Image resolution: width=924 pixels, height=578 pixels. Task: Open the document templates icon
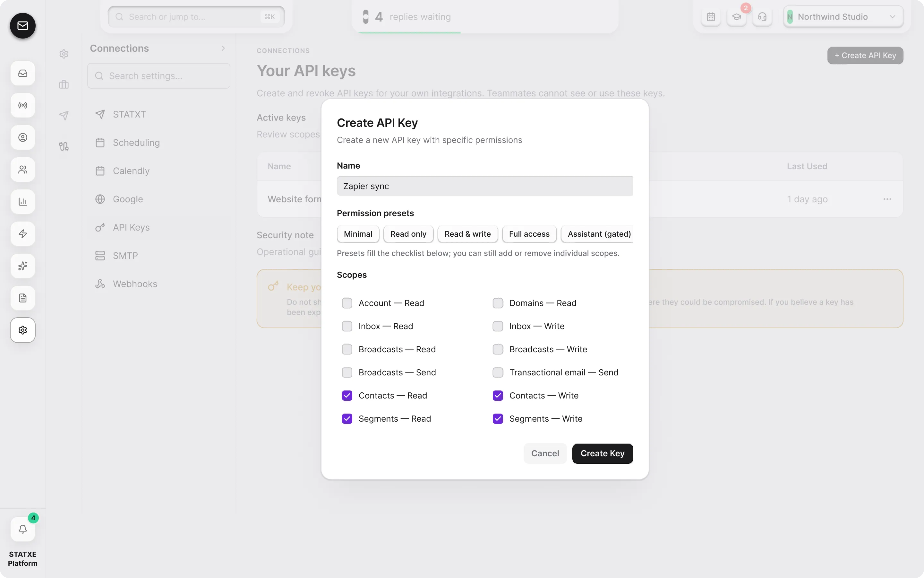coord(22,298)
